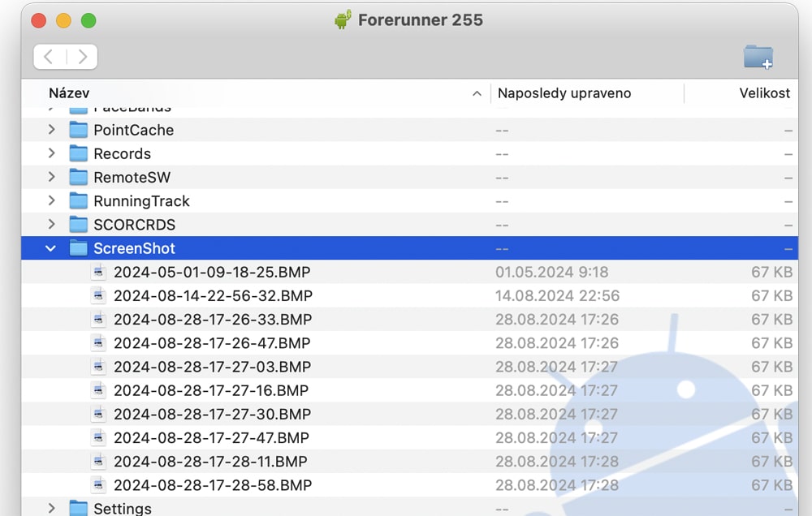Image resolution: width=812 pixels, height=516 pixels.
Task: Sort by the Velikost column header
Action: pyautogui.click(x=764, y=93)
